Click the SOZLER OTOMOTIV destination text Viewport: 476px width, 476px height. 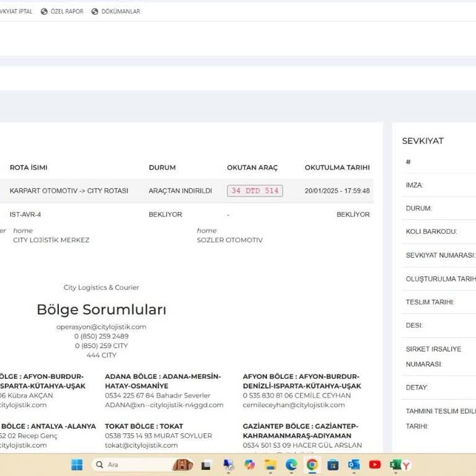(230, 240)
